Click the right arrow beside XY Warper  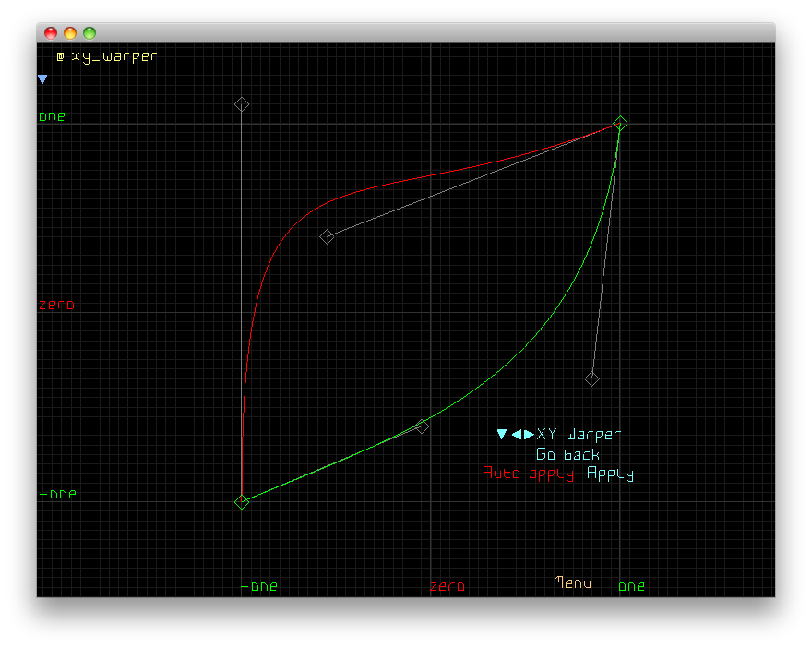[529, 435]
